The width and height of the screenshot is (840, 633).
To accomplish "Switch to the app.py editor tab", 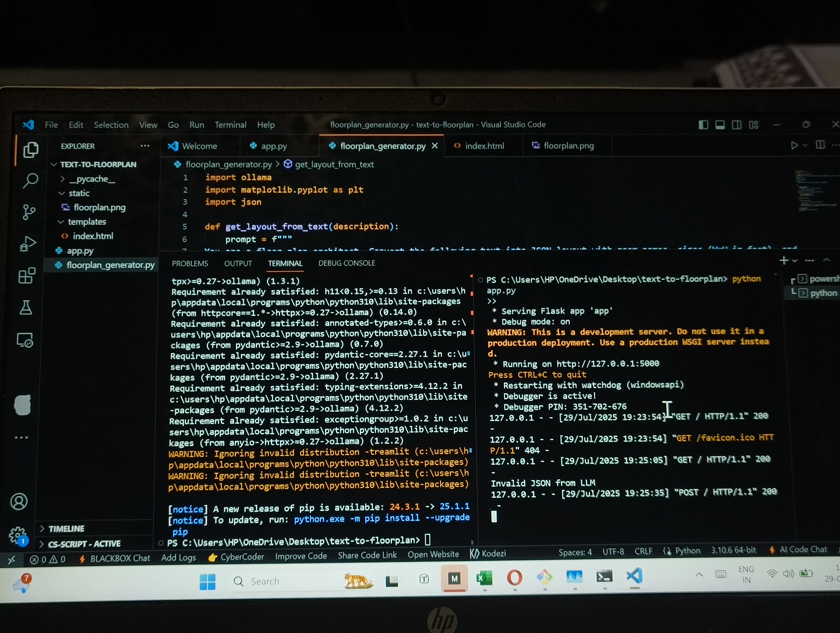I will (x=273, y=146).
